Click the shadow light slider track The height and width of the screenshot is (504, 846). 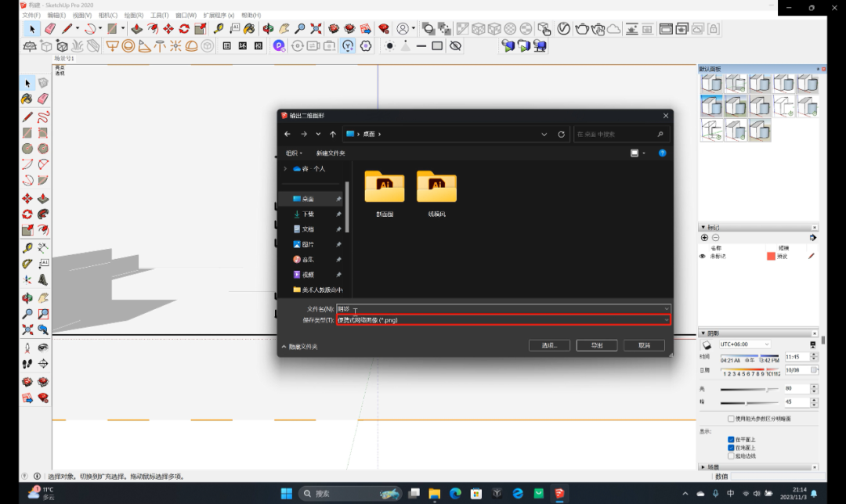[x=749, y=389]
